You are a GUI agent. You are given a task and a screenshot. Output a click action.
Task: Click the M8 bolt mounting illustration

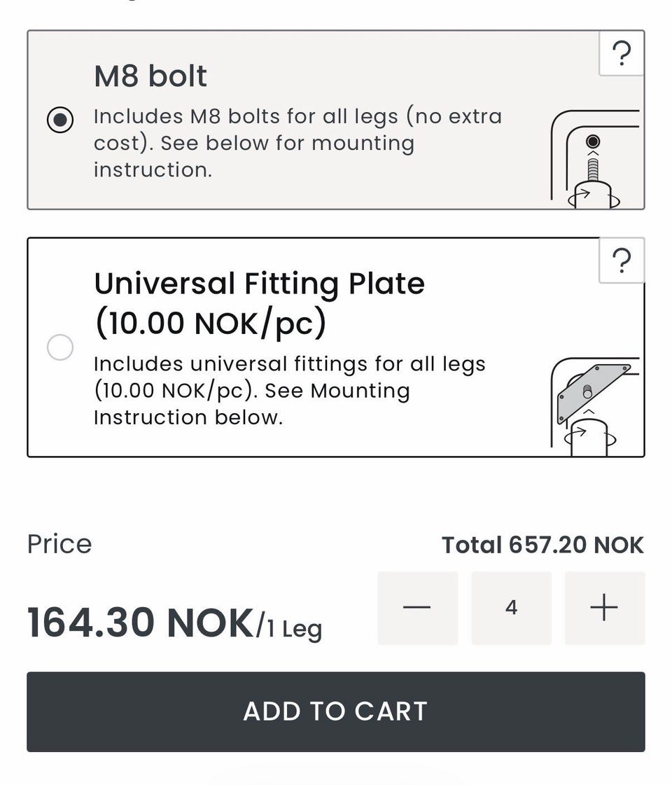pos(594,158)
